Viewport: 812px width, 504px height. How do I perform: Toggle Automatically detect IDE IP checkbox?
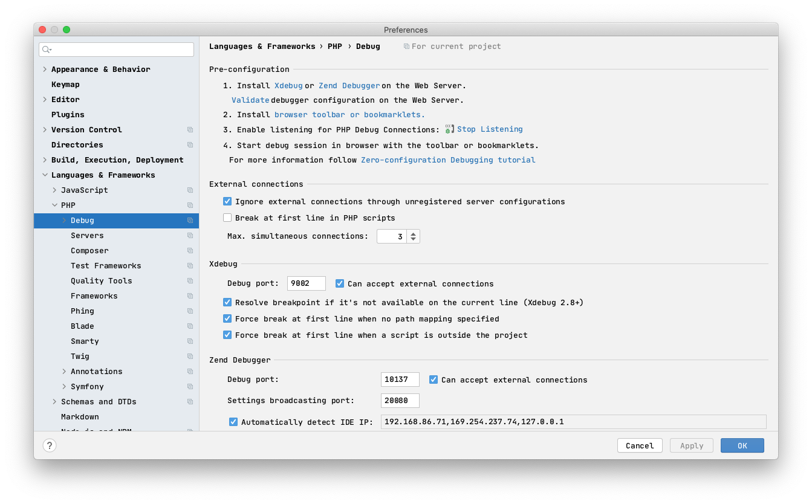click(x=233, y=422)
